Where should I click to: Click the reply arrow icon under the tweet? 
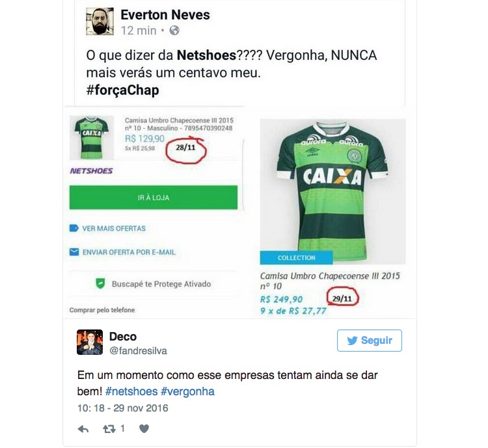point(83,429)
